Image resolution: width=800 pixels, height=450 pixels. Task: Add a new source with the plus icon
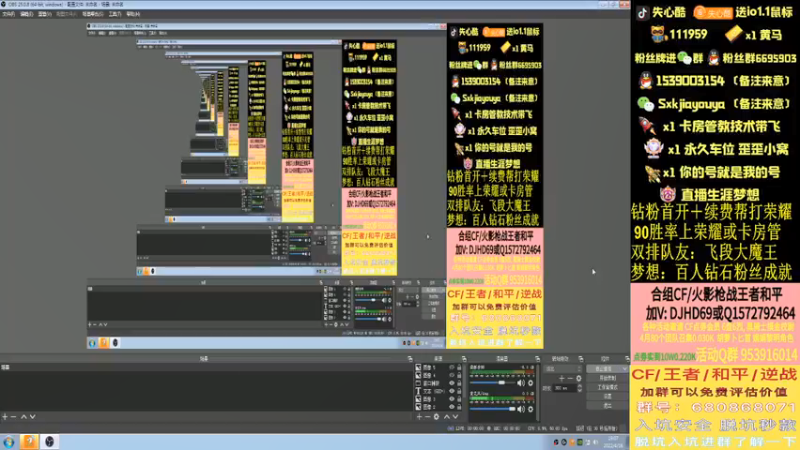point(419,417)
